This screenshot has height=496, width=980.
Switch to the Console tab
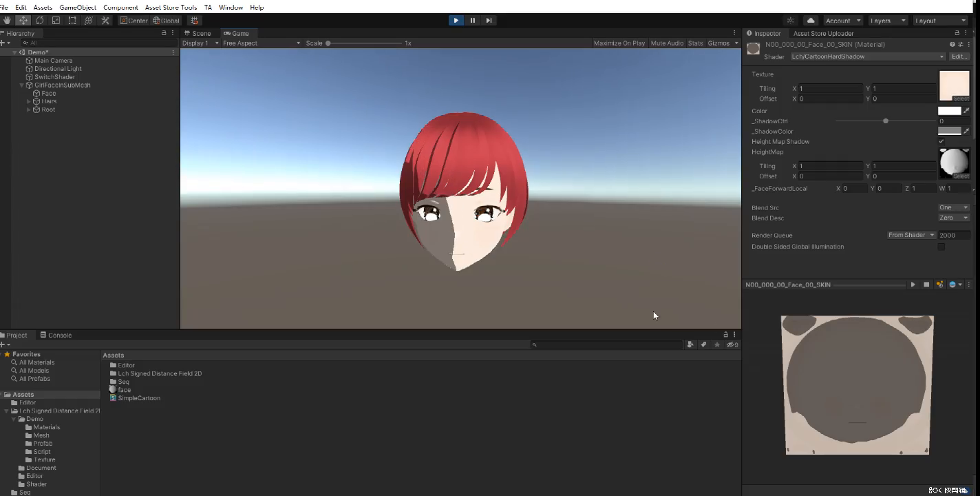click(x=56, y=335)
